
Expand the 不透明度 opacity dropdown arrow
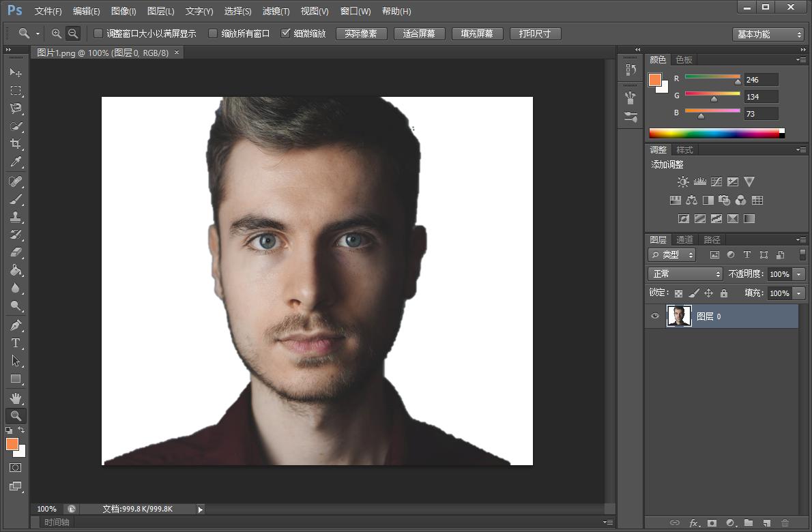(798, 274)
